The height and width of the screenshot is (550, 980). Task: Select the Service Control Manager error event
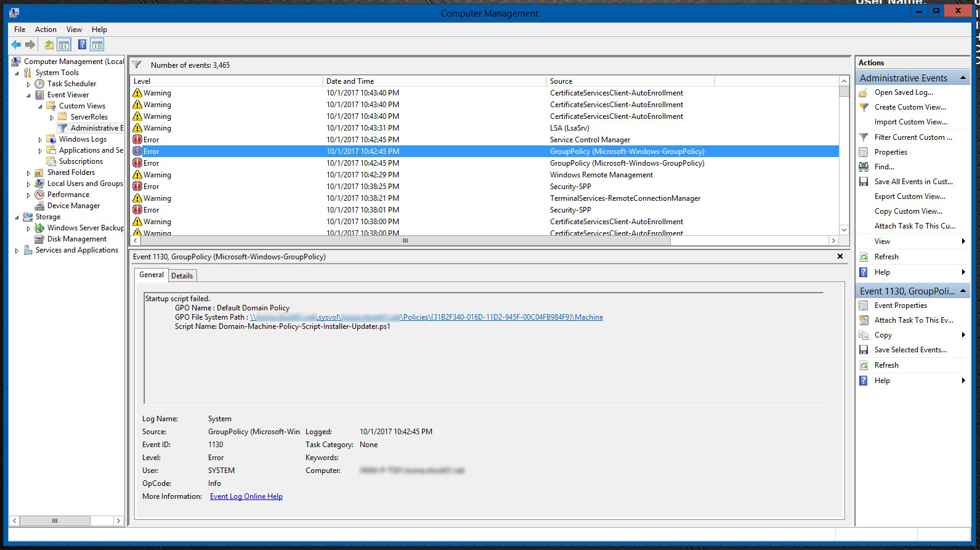[484, 140]
